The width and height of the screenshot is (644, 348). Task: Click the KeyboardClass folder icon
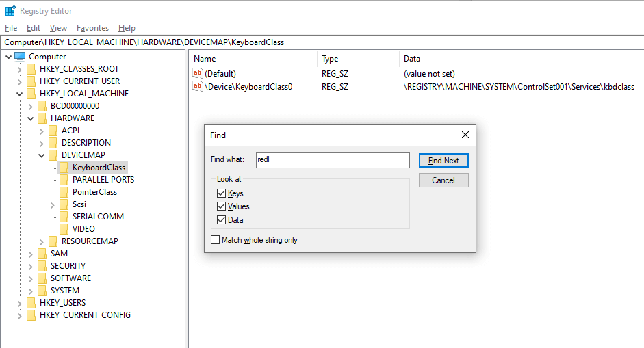64,168
